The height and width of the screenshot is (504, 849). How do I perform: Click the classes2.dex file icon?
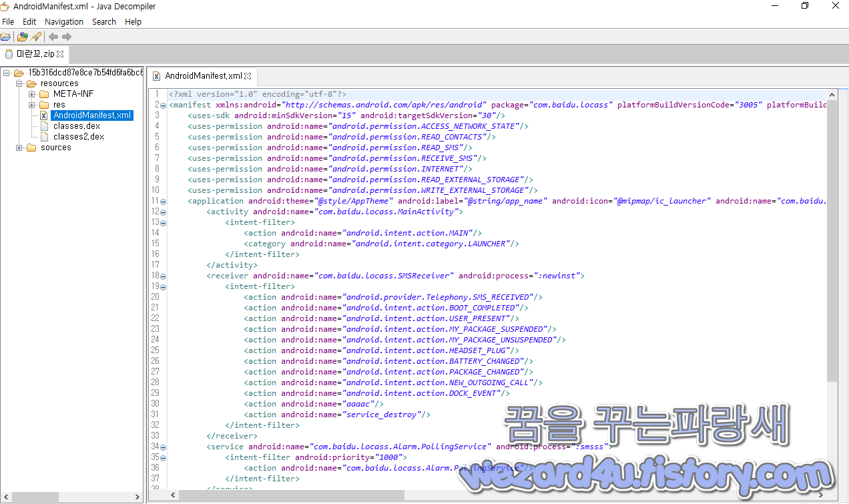pyautogui.click(x=44, y=137)
